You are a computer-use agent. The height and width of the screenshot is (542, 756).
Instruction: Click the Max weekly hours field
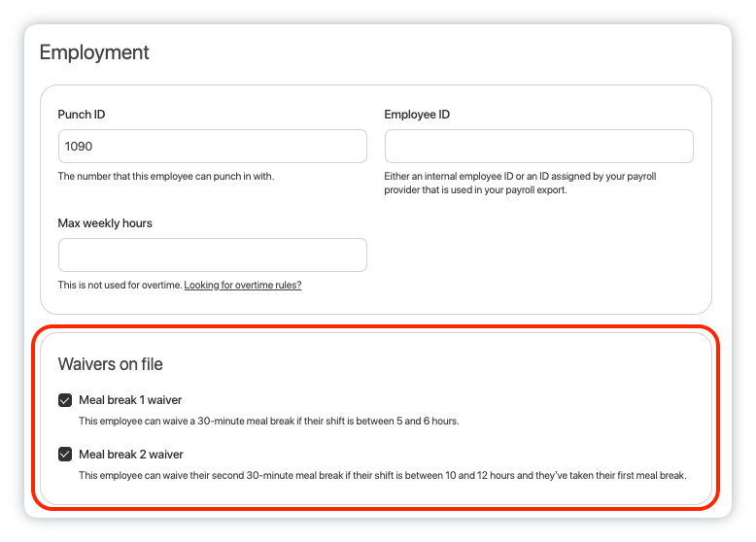tap(212, 254)
